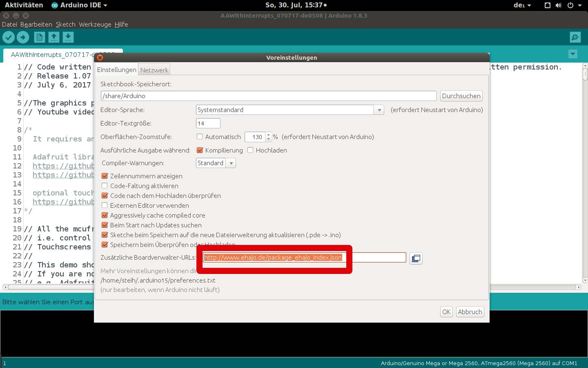Open the Hilfe menu
This screenshot has height=368, width=588.
pyautogui.click(x=121, y=25)
